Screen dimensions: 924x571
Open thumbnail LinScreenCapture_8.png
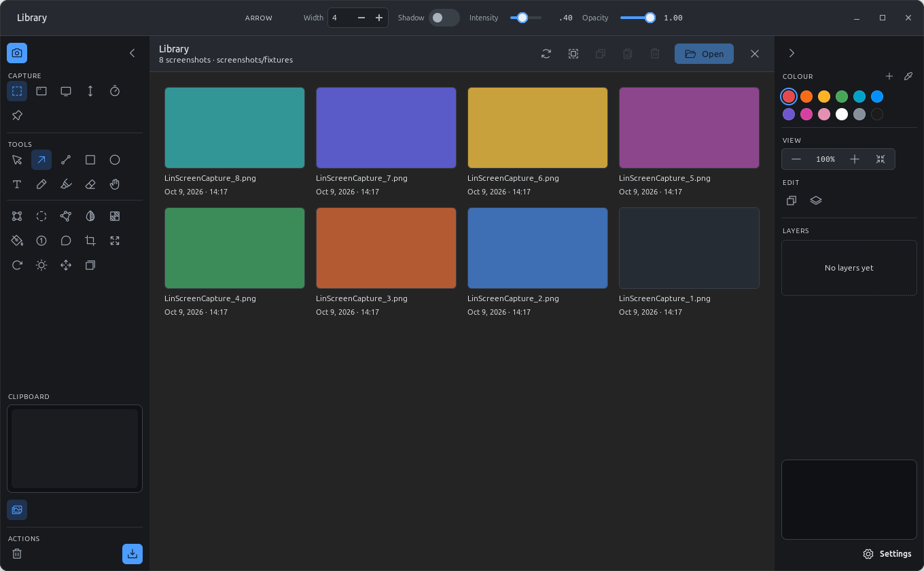234,128
